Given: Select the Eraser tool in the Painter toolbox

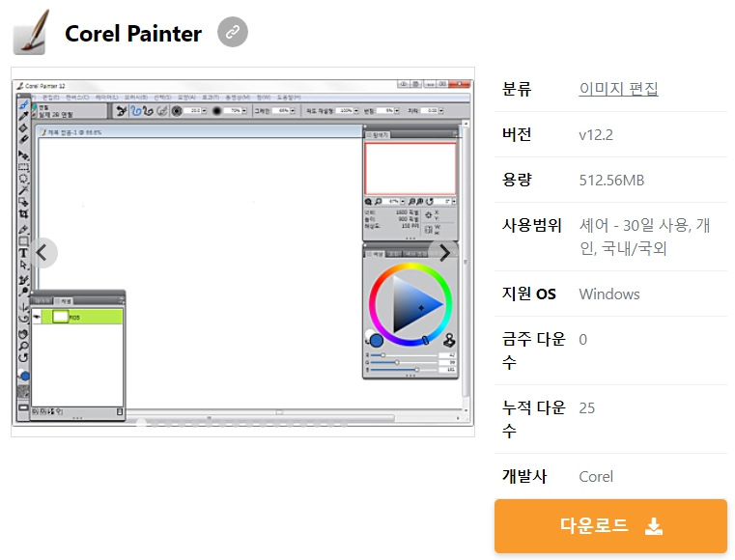Looking at the screenshot, I should pos(23,139).
